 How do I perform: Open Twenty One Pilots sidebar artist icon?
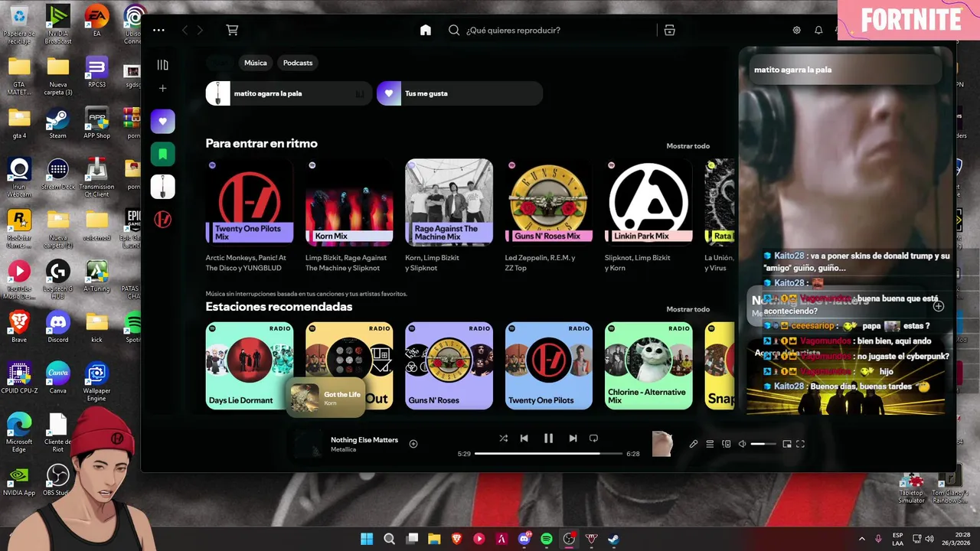pyautogui.click(x=162, y=220)
